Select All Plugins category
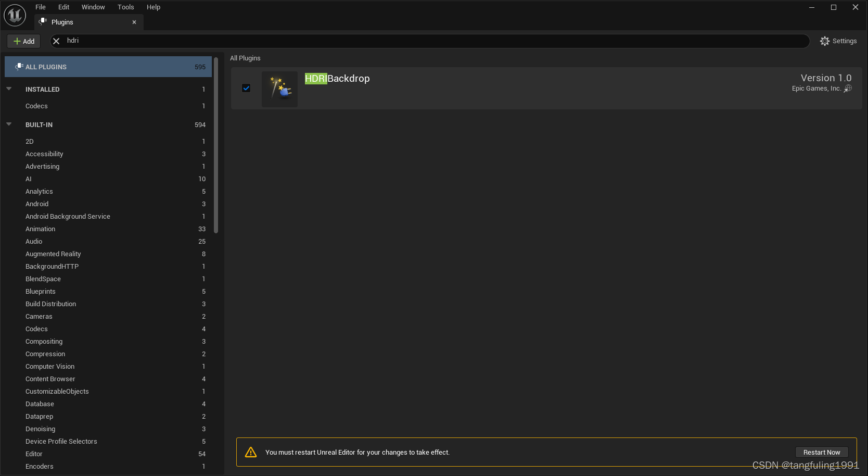 [108, 67]
